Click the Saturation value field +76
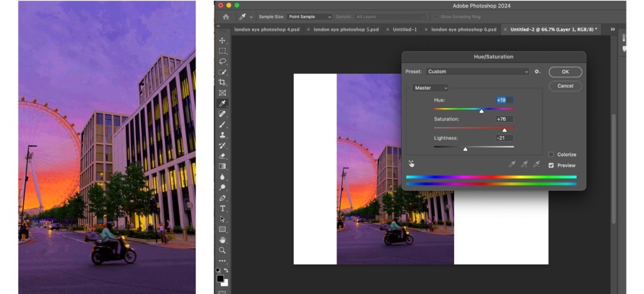This screenshot has width=644, height=294. pos(504,119)
